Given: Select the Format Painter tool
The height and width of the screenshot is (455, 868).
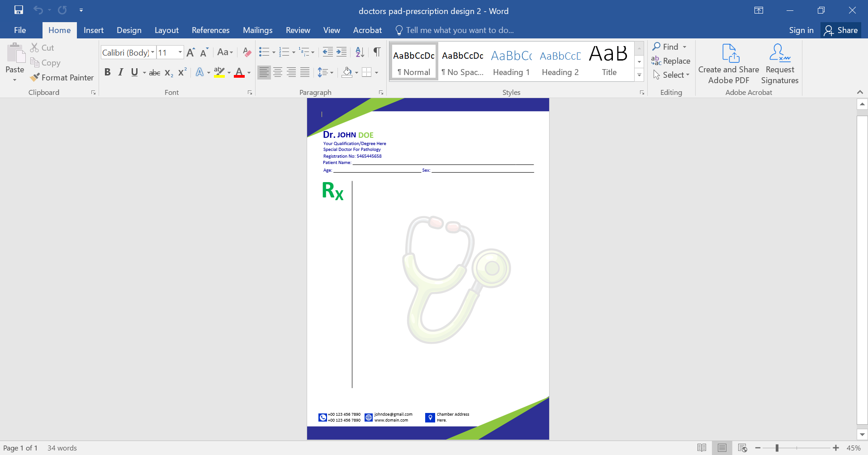Looking at the screenshot, I should click(x=62, y=77).
